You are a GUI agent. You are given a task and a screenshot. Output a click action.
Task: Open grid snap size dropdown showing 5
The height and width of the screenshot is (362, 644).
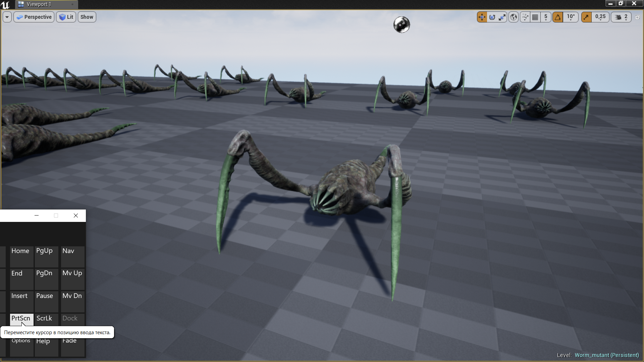(546, 17)
